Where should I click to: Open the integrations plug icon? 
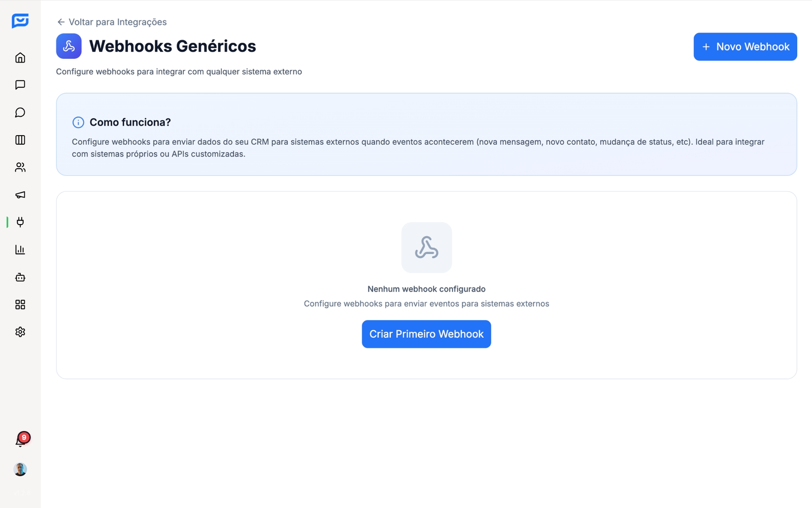(x=20, y=222)
